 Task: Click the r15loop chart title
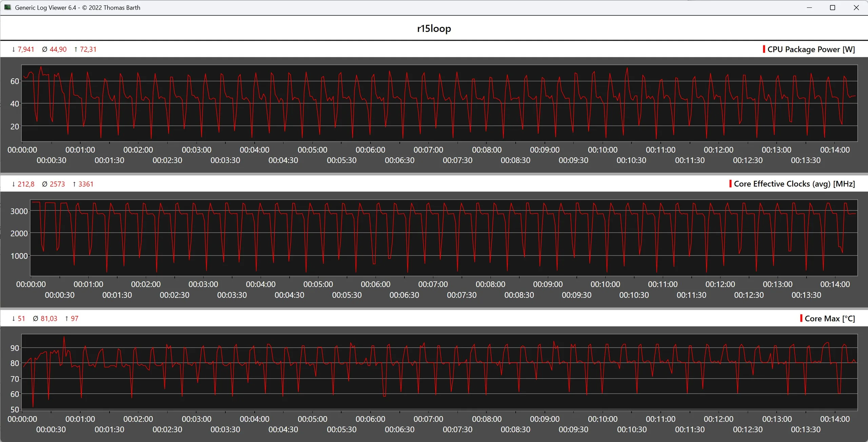434,28
